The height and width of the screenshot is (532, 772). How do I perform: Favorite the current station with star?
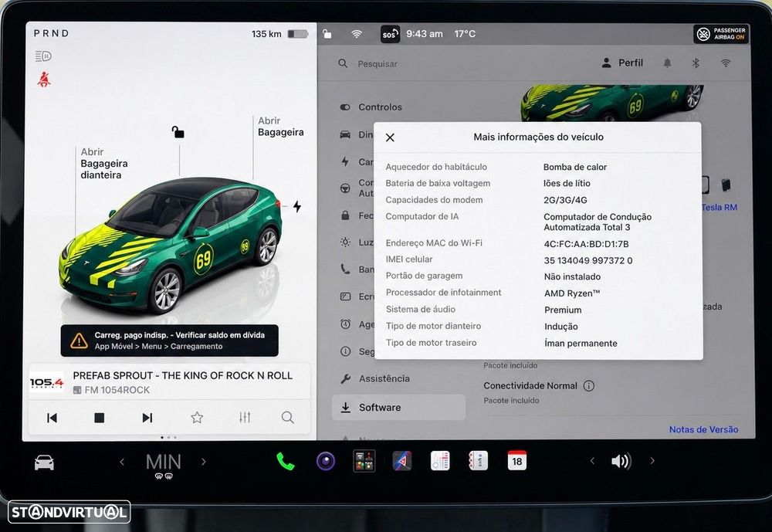point(197,418)
